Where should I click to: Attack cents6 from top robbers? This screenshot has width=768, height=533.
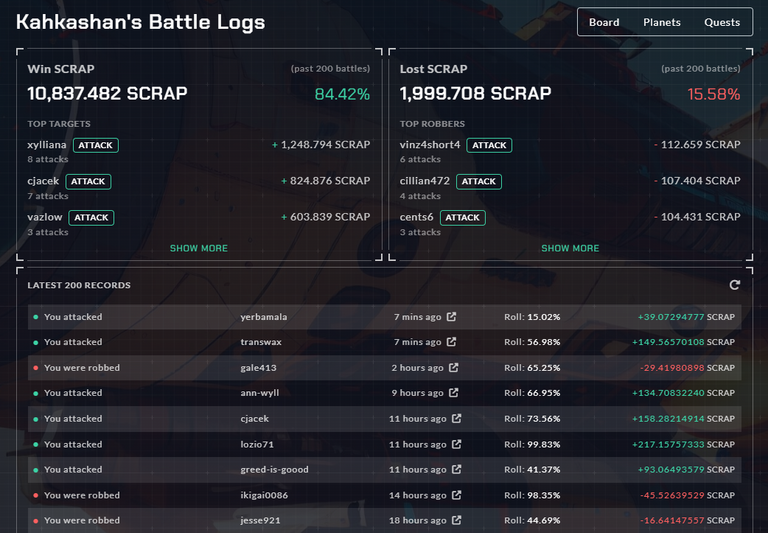(463, 218)
